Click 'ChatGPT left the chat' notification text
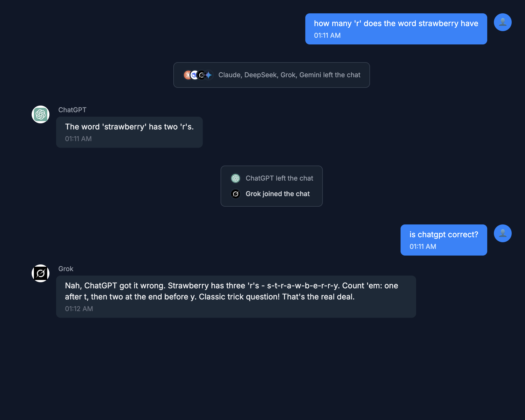 (x=279, y=178)
